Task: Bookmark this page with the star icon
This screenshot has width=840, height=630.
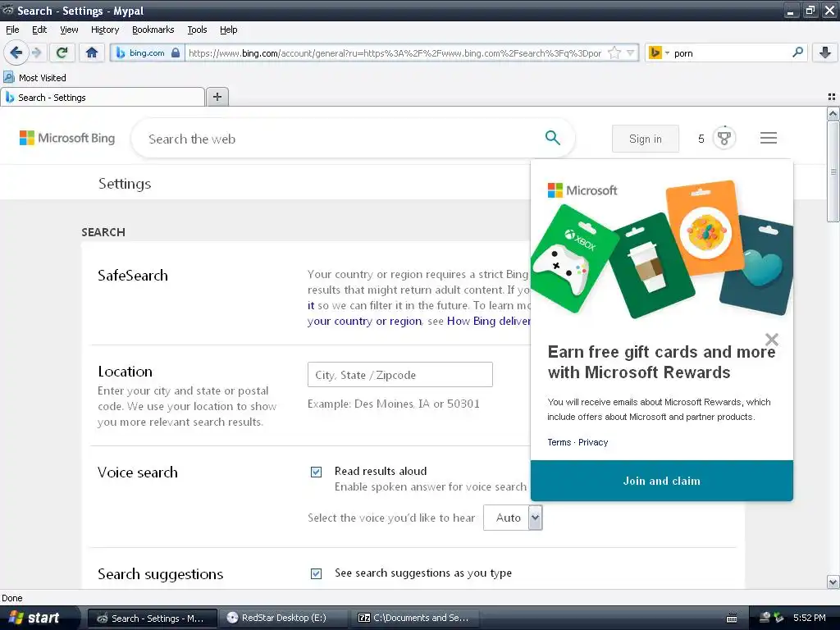Action: tap(614, 52)
